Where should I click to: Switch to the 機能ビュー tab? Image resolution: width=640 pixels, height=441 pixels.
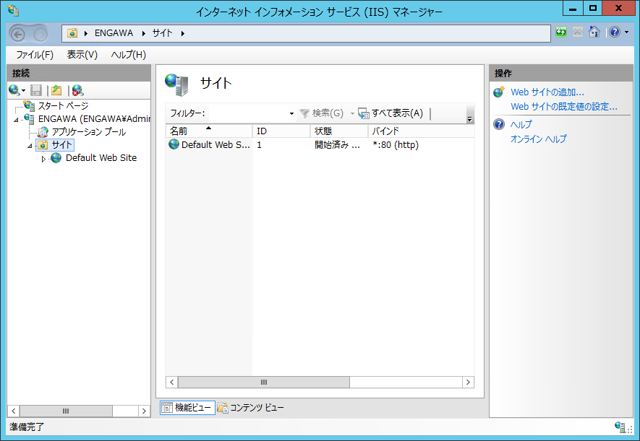(187, 408)
